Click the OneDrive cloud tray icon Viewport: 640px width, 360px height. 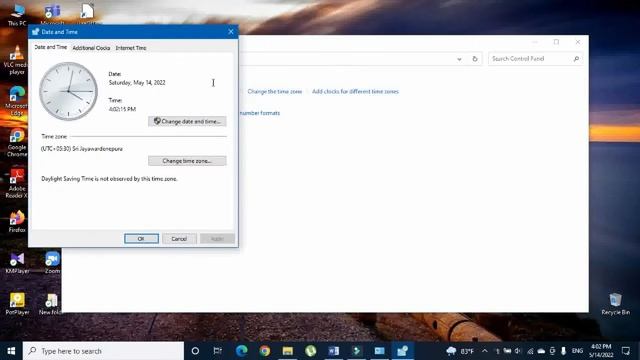click(x=541, y=351)
